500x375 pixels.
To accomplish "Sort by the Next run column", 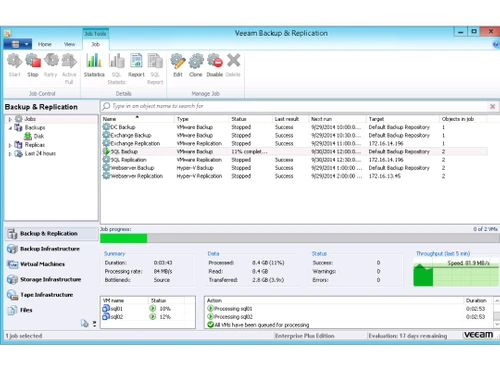I will pos(337,119).
